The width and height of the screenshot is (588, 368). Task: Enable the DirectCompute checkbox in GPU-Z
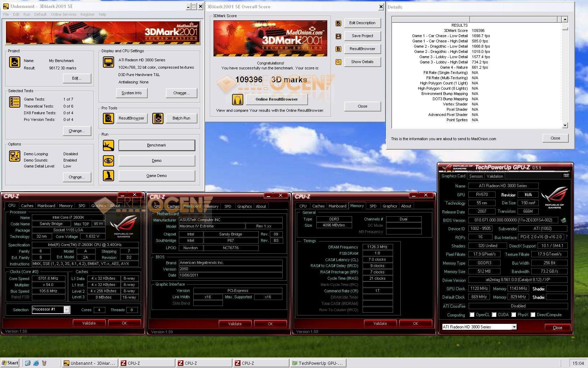click(x=533, y=315)
